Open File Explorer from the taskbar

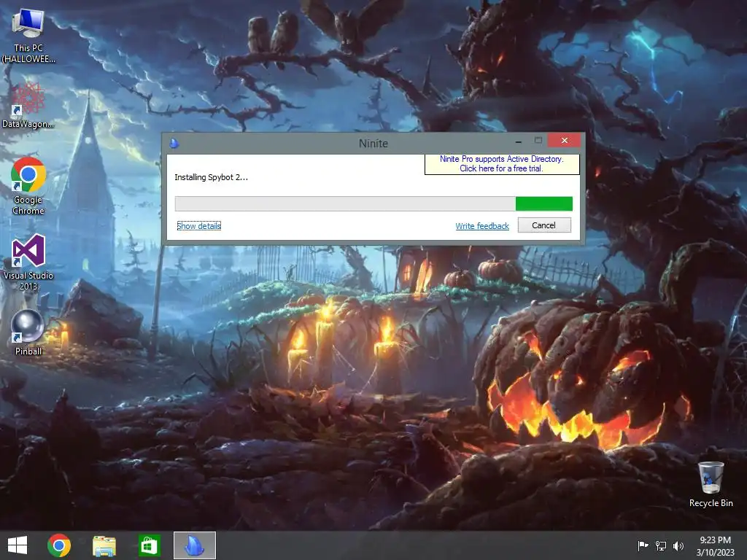[x=104, y=545]
